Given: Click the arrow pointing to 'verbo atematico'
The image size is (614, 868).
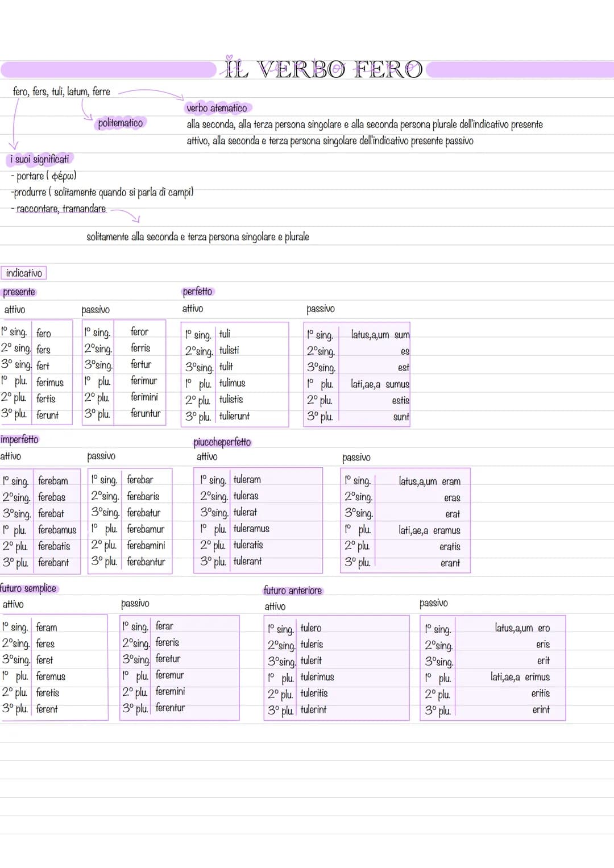Looking at the screenshot, I should coord(152,93).
